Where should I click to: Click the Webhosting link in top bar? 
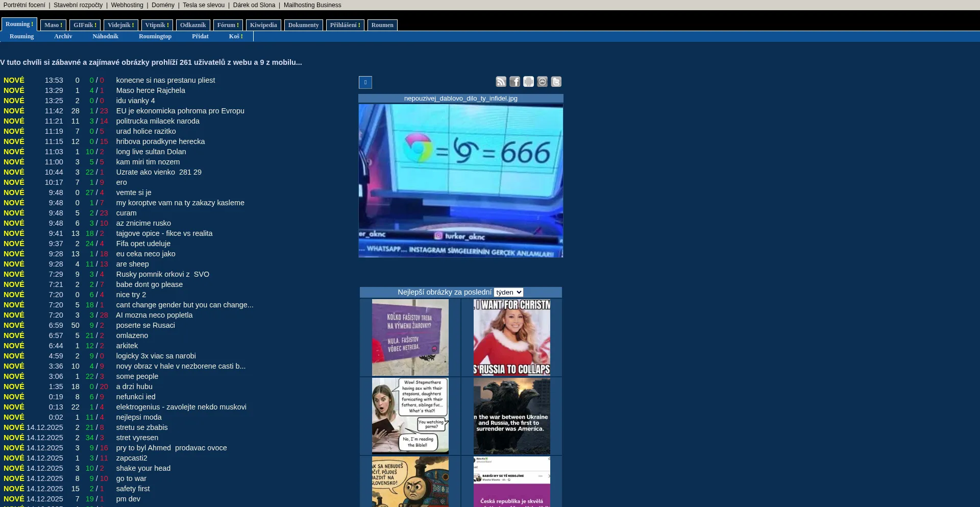point(127,5)
